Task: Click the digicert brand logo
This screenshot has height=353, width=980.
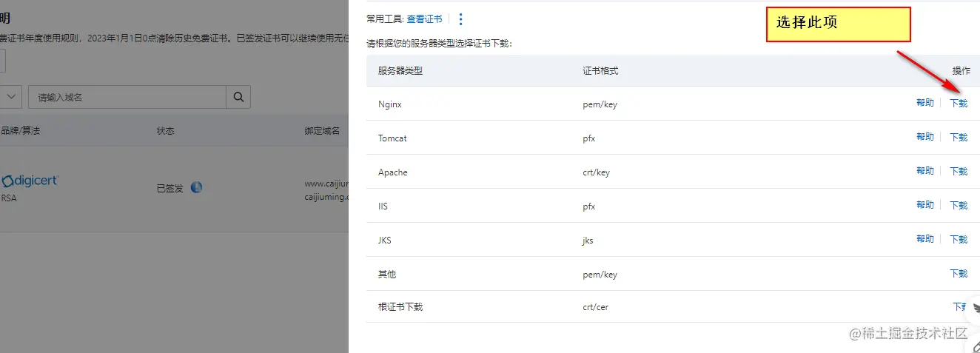Action: pos(30,181)
